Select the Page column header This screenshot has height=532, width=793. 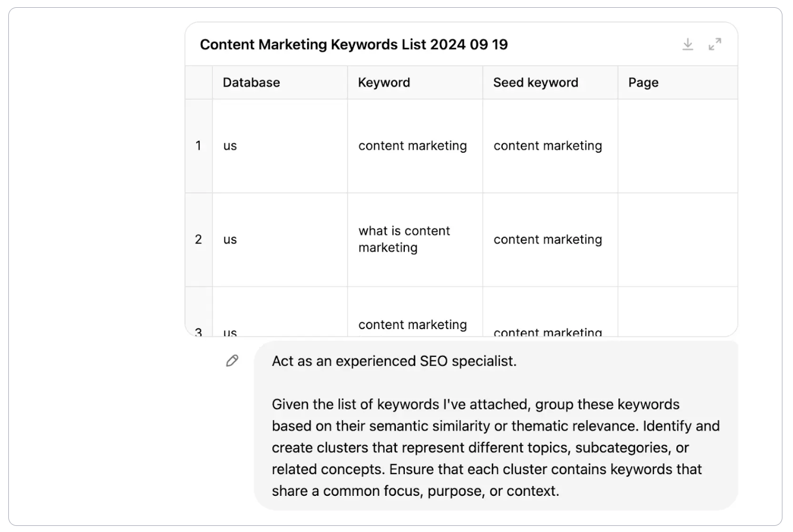point(643,82)
